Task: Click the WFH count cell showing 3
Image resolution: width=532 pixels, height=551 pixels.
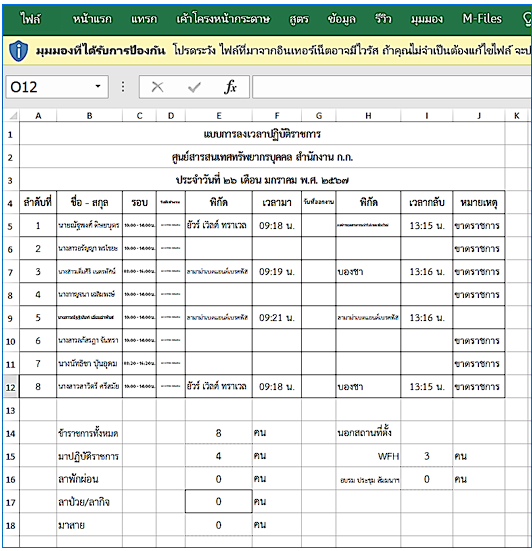Action: coord(427,456)
